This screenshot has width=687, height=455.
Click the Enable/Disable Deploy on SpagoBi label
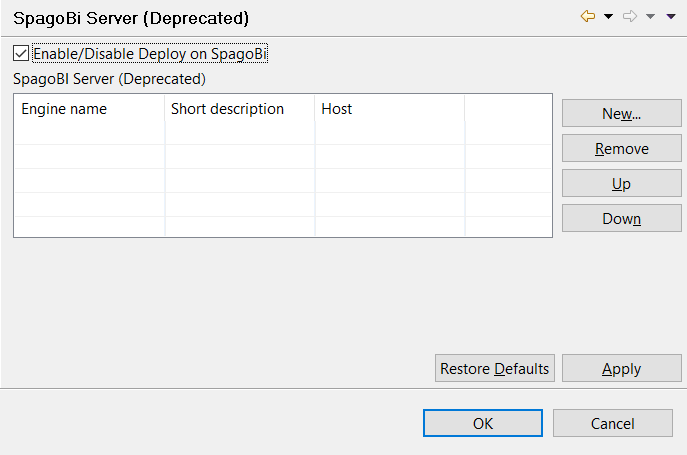click(150, 54)
